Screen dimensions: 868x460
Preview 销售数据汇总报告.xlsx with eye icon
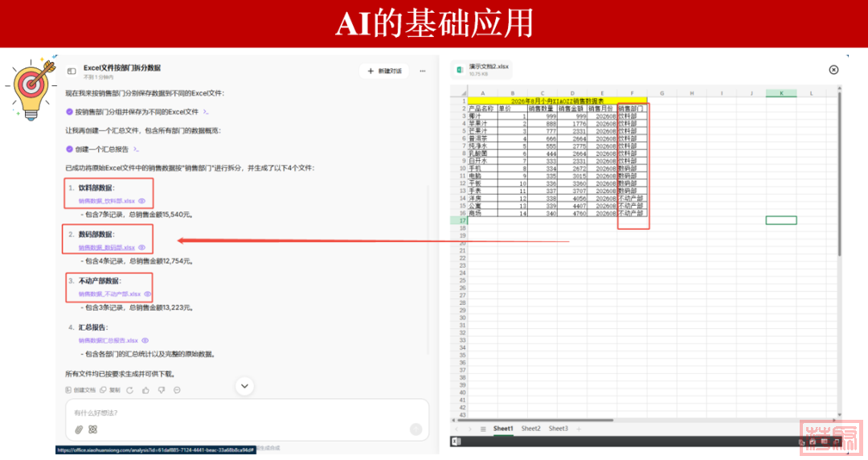point(145,340)
